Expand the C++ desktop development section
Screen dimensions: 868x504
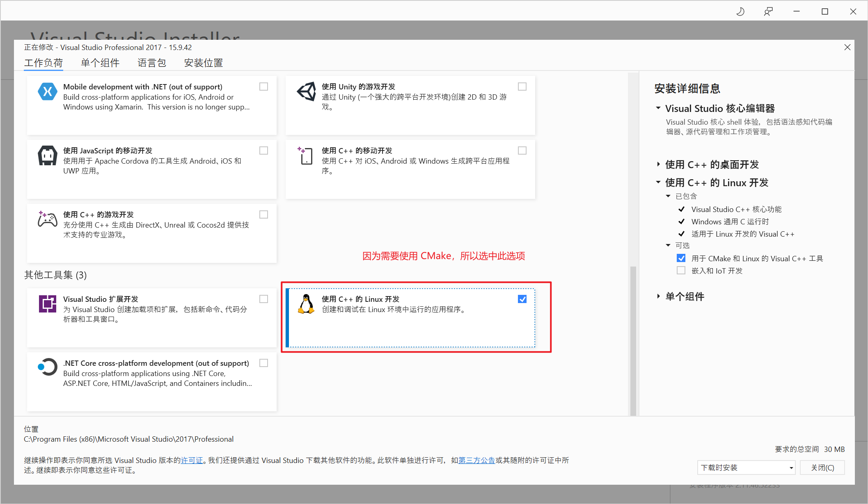658,164
